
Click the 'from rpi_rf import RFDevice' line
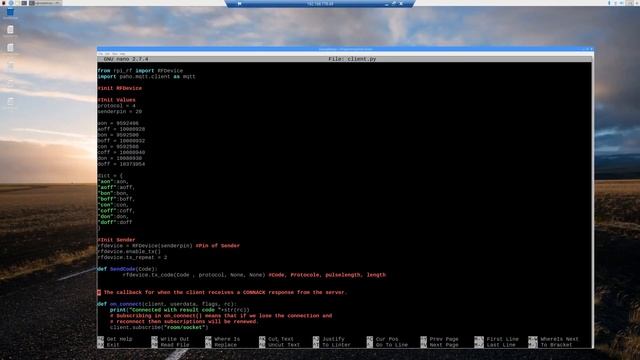tap(140, 71)
